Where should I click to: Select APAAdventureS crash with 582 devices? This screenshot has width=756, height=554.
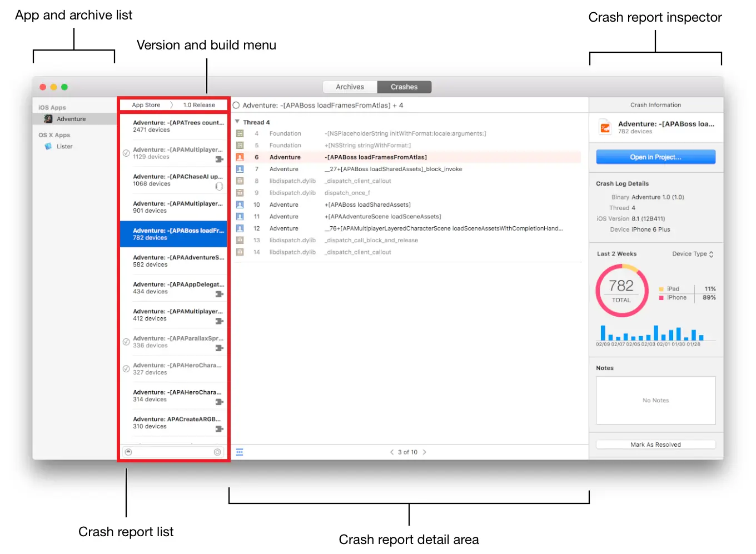173,261
